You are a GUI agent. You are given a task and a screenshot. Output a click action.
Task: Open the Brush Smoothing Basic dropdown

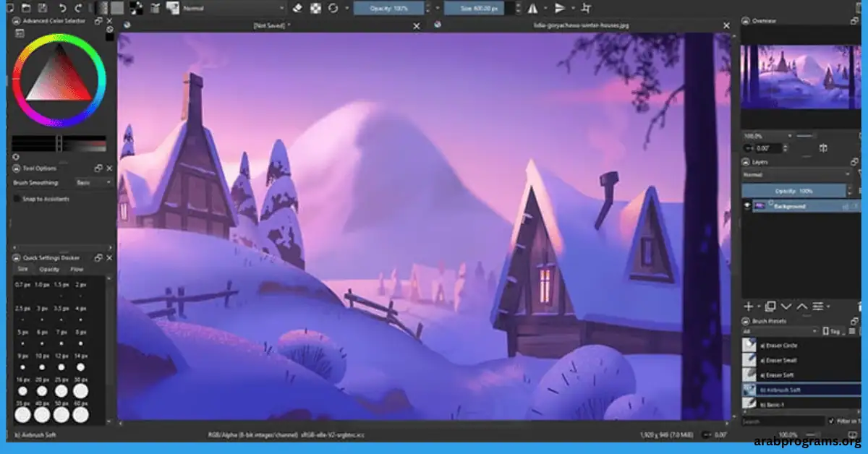pyautogui.click(x=93, y=183)
